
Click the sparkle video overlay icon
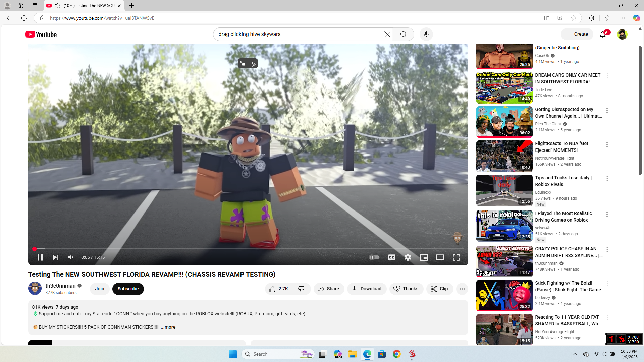253,63
